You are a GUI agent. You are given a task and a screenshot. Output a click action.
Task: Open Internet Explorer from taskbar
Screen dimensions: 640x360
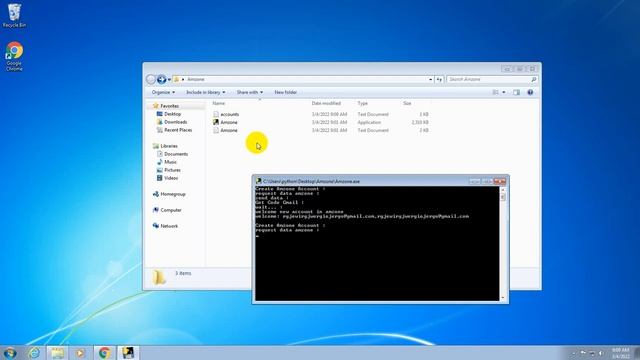point(34,353)
